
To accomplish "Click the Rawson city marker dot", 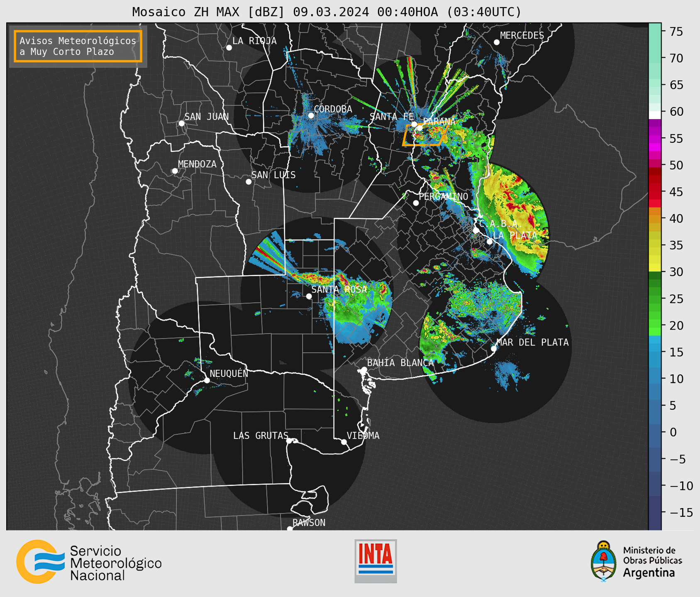I will (x=290, y=529).
